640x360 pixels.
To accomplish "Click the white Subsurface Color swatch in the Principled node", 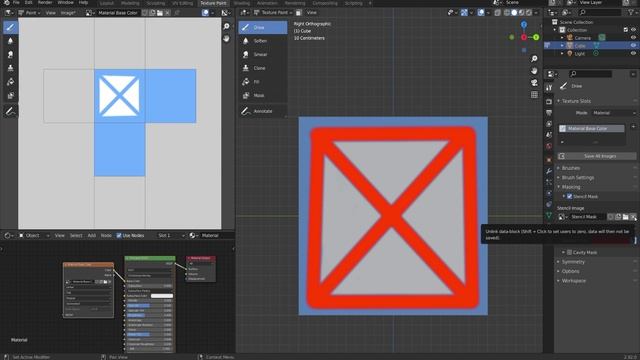I will 162,296.
